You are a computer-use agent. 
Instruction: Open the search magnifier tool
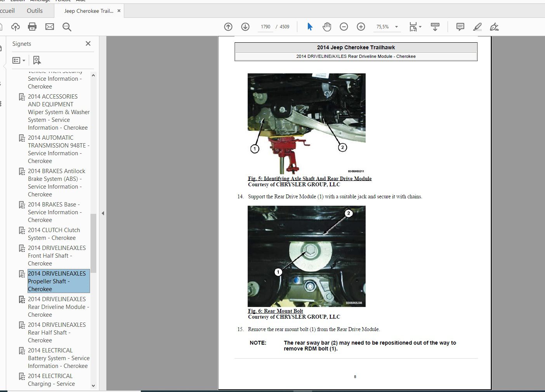tap(67, 27)
